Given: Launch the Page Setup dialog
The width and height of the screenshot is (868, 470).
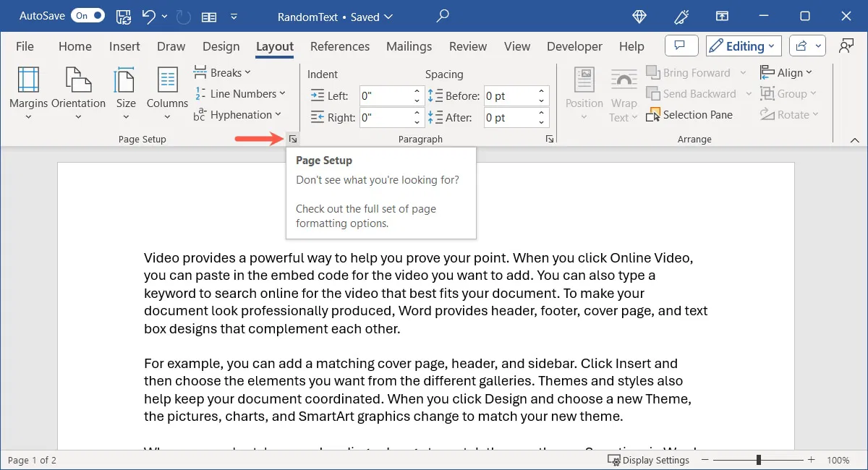Looking at the screenshot, I should pyautogui.click(x=292, y=138).
